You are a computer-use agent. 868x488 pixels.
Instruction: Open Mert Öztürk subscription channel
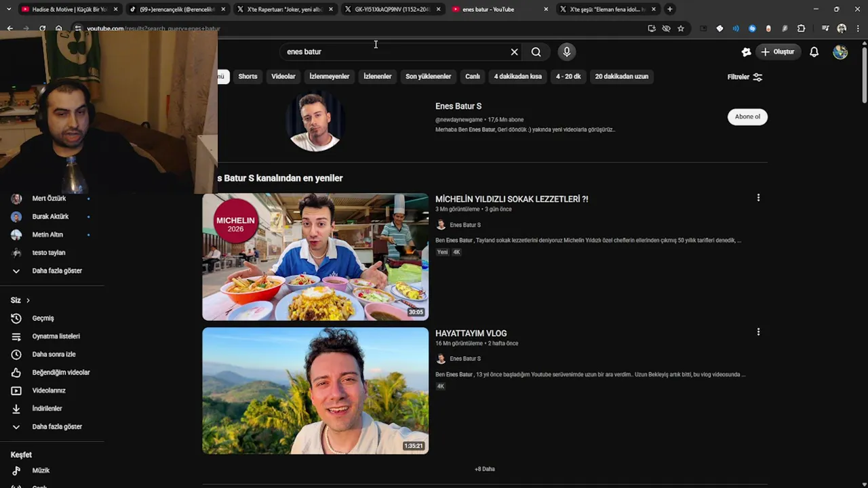pyautogui.click(x=49, y=199)
